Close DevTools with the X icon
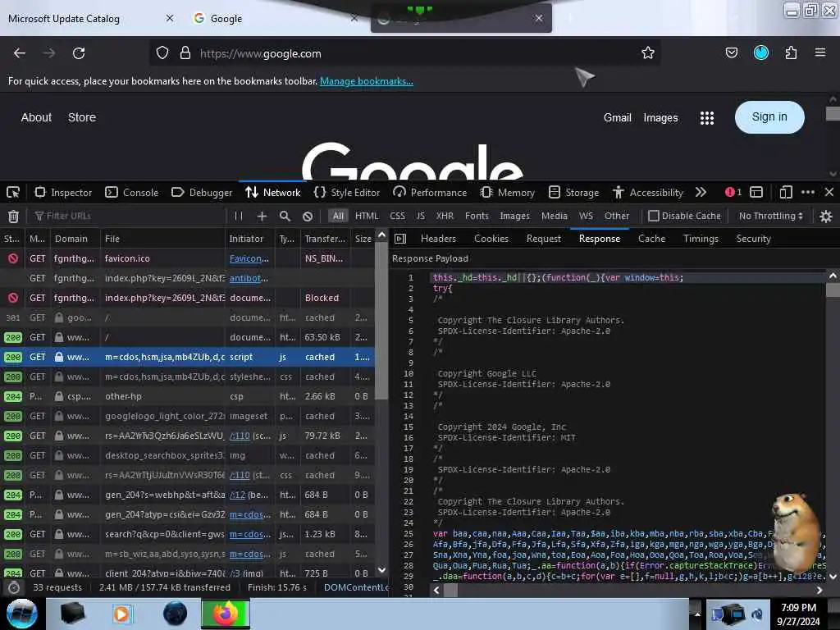 pos(829,192)
